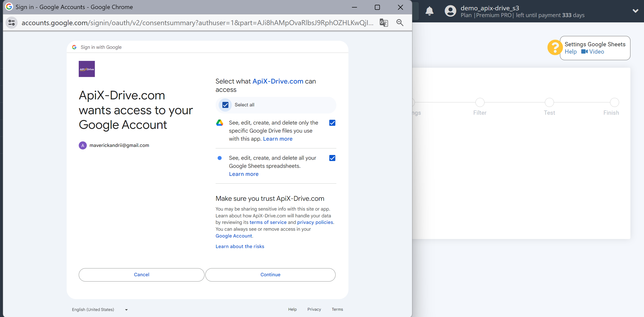
Task: Click the blue dot Google Sheets icon
Action: [x=220, y=158]
